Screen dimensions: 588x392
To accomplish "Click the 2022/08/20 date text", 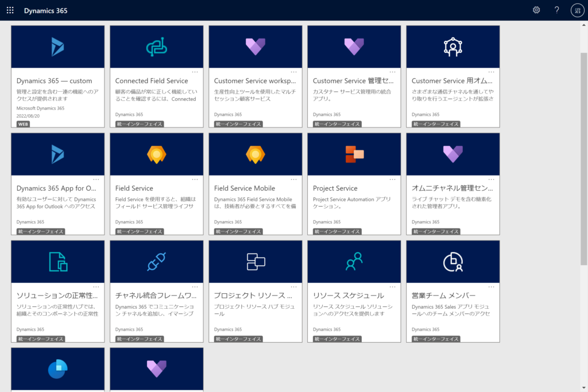I will pyautogui.click(x=28, y=116).
